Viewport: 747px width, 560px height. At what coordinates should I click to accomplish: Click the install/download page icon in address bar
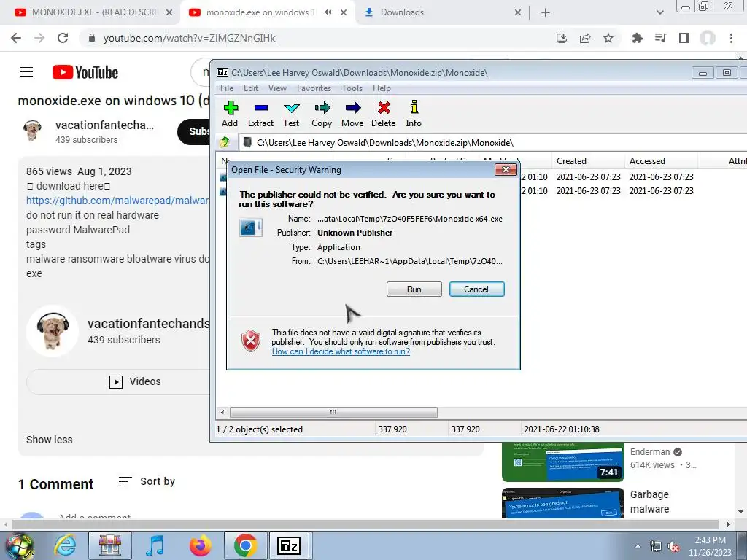click(x=562, y=38)
